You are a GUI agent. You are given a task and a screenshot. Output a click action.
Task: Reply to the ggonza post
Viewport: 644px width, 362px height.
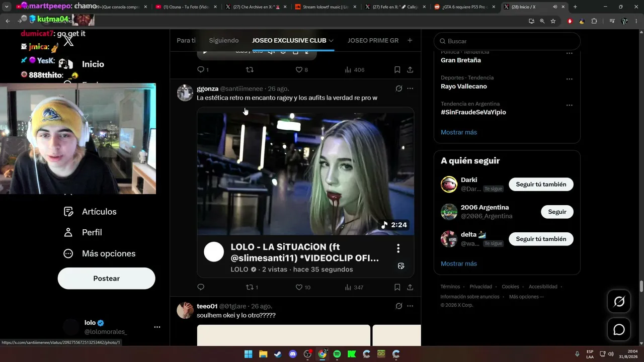point(201,287)
